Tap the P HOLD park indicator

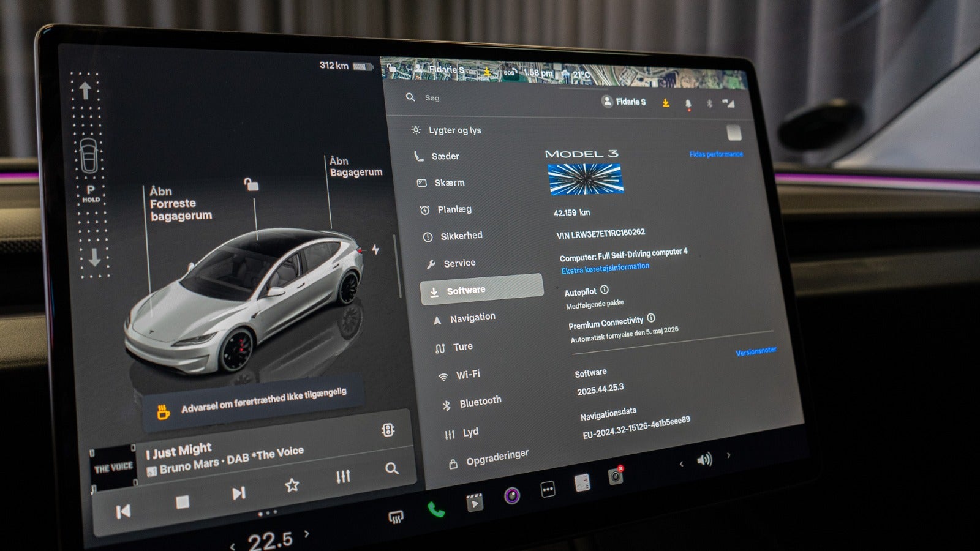pos(91,193)
